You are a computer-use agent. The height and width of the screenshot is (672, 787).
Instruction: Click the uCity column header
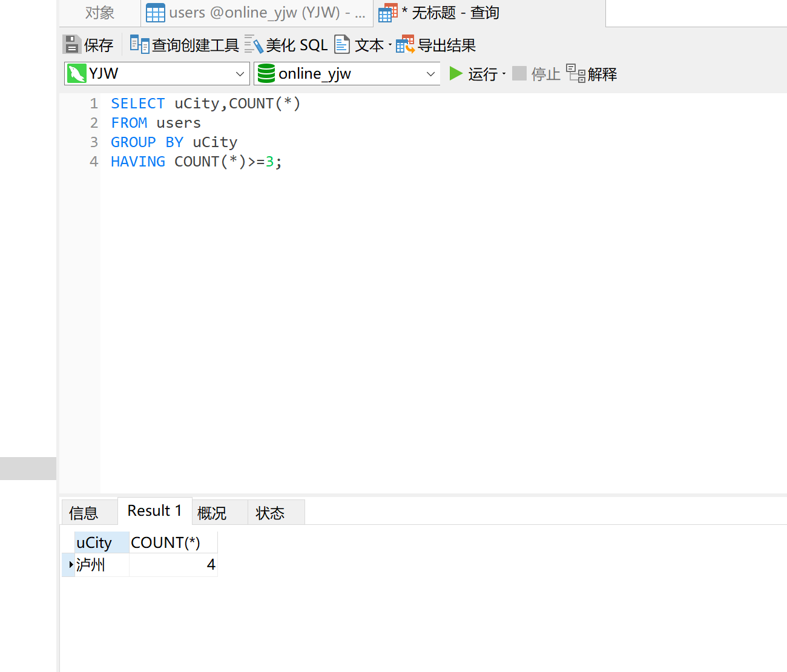point(102,542)
